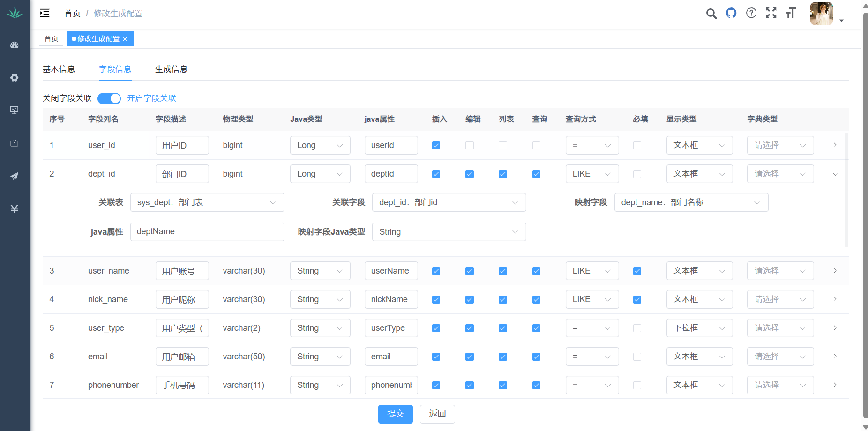The image size is (868, 431).
Task: Open the sys_dept associated table dropdown
Action: click(207, 202)
